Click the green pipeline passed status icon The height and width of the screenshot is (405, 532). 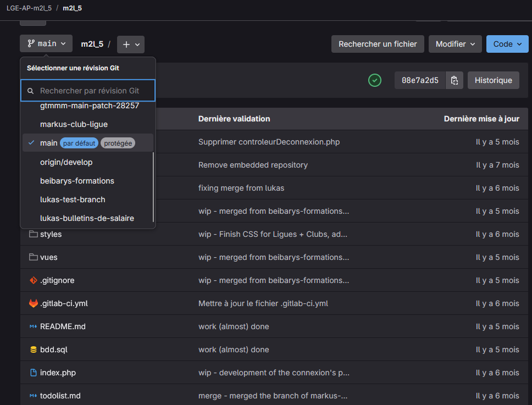click(374, 80)
